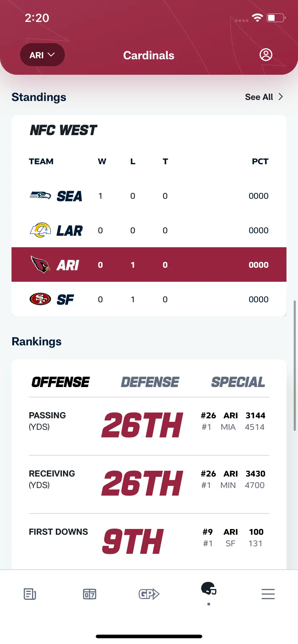This screenshot has height=644, width=298.
Task: Switch to the DEFENSE rankings tab
Action: [150, 382]
